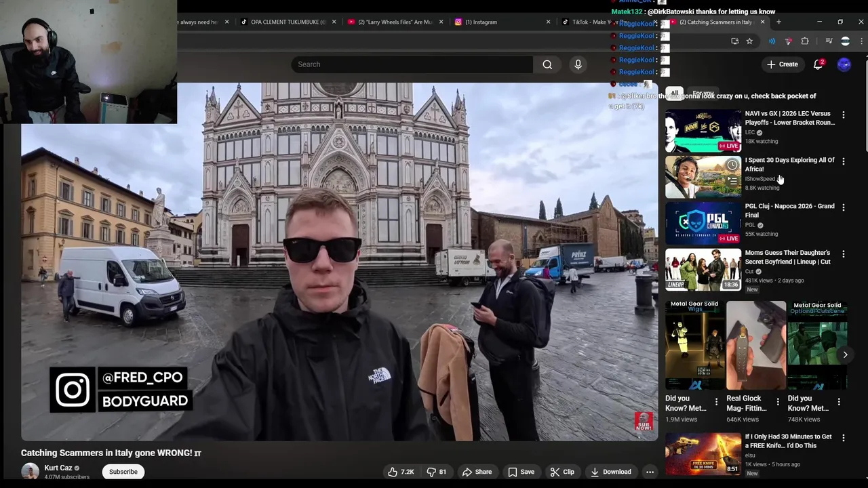Open NAVI vs GX live thumbnail
Screen dimensions: 868x488
(703, 131)
